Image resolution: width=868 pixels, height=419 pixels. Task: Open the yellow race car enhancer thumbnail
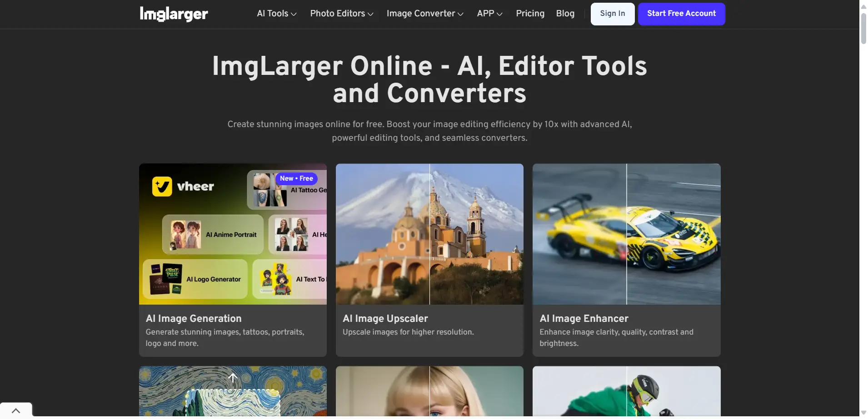[x=626, y=234]
